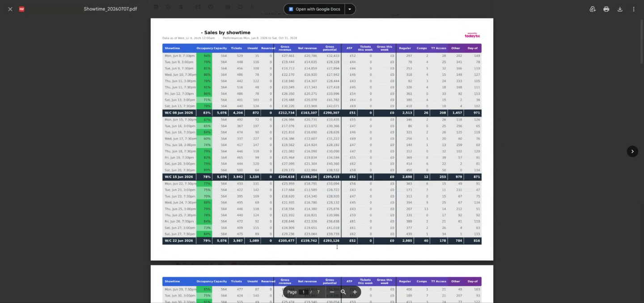This screenshot has height=303, width=644.
Task: Click the Day-of column header on page one
Action: tap(473, 48)
